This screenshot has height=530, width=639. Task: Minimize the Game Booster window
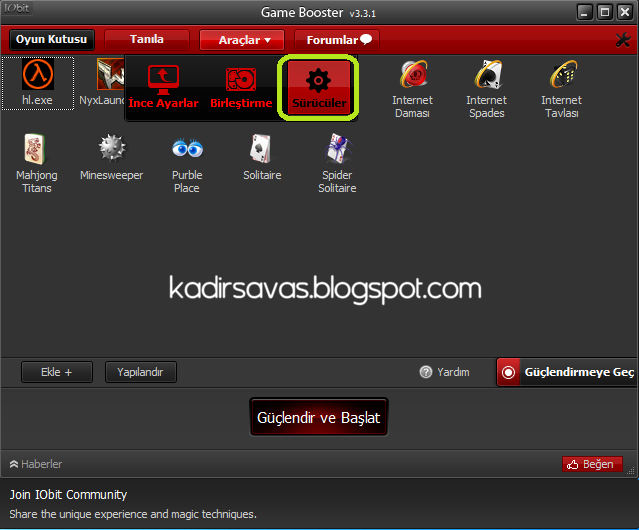(x=584, y=12)
